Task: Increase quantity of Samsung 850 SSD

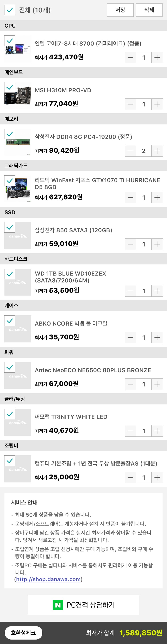Action: (x=157, y=244)
